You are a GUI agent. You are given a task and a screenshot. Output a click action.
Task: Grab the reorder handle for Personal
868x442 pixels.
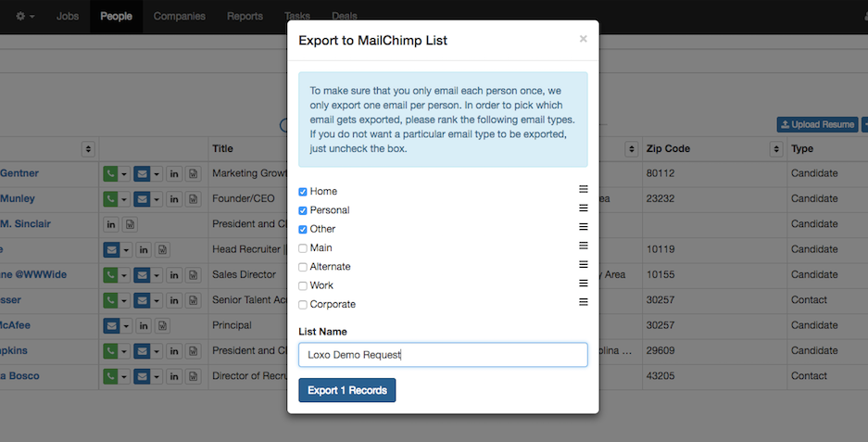584,208
